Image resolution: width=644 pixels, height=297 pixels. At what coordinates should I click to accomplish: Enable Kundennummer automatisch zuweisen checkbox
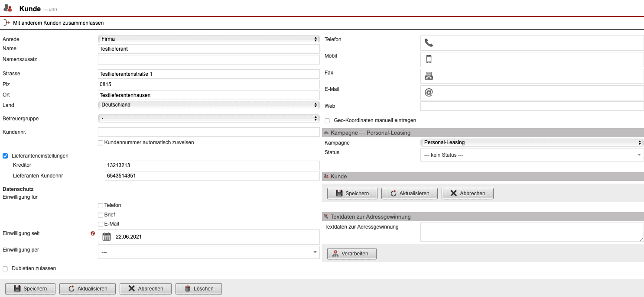[101, 142]
